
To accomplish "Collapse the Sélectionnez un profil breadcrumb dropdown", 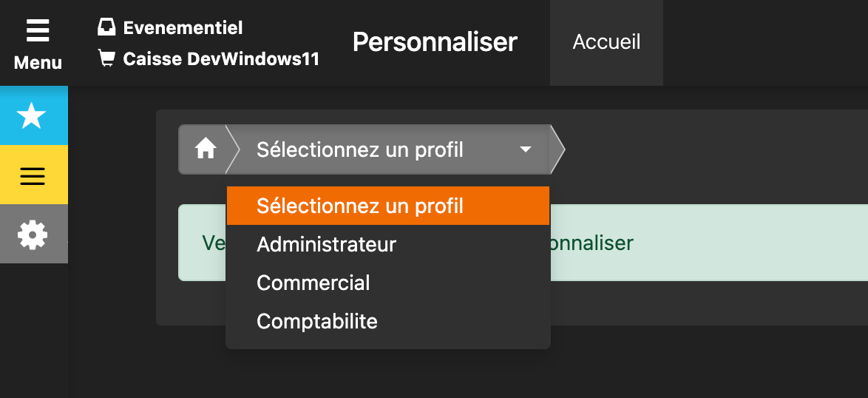I will [x=389, y=149].
